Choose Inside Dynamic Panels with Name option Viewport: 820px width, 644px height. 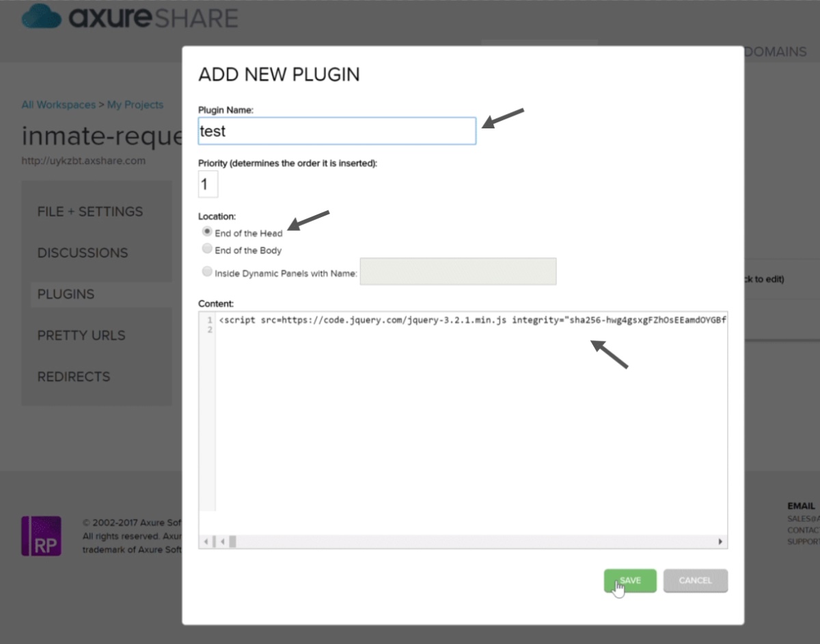tap(207, 272)
